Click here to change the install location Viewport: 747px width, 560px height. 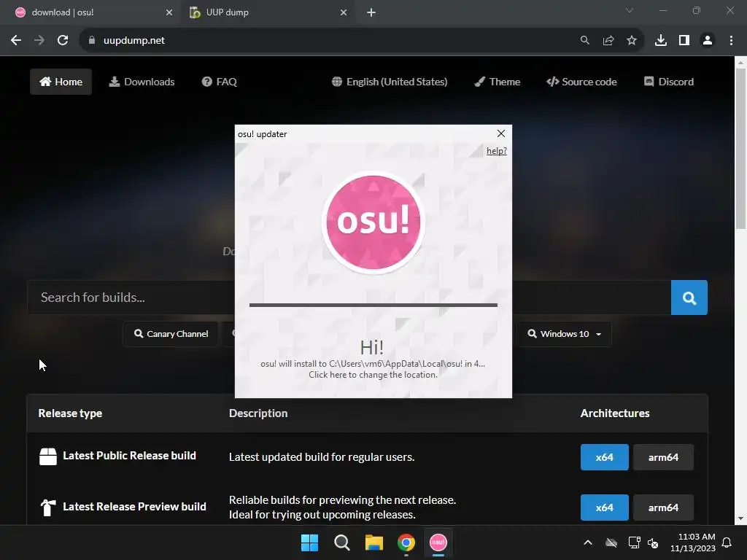coord(373,375)
